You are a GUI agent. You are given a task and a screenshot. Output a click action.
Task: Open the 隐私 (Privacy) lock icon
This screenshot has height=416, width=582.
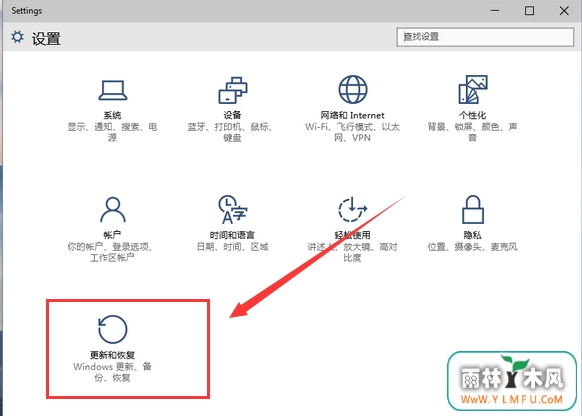tap(473, 210)
